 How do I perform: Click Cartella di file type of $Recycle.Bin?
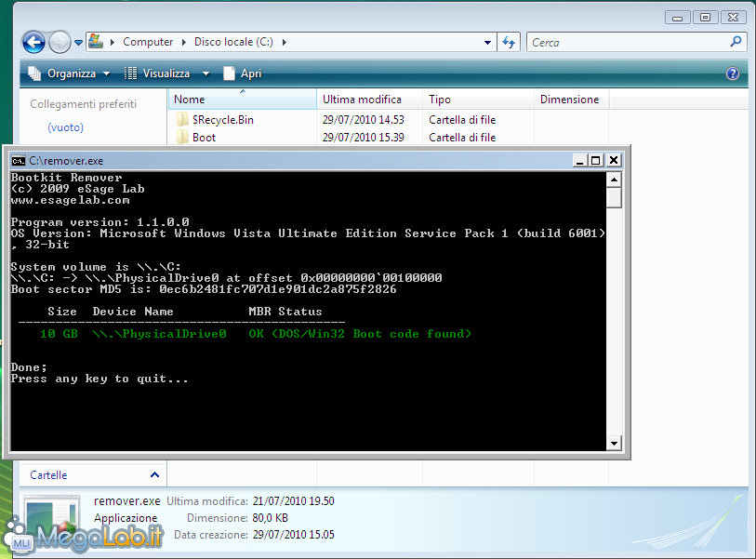(x=462, y=120)
